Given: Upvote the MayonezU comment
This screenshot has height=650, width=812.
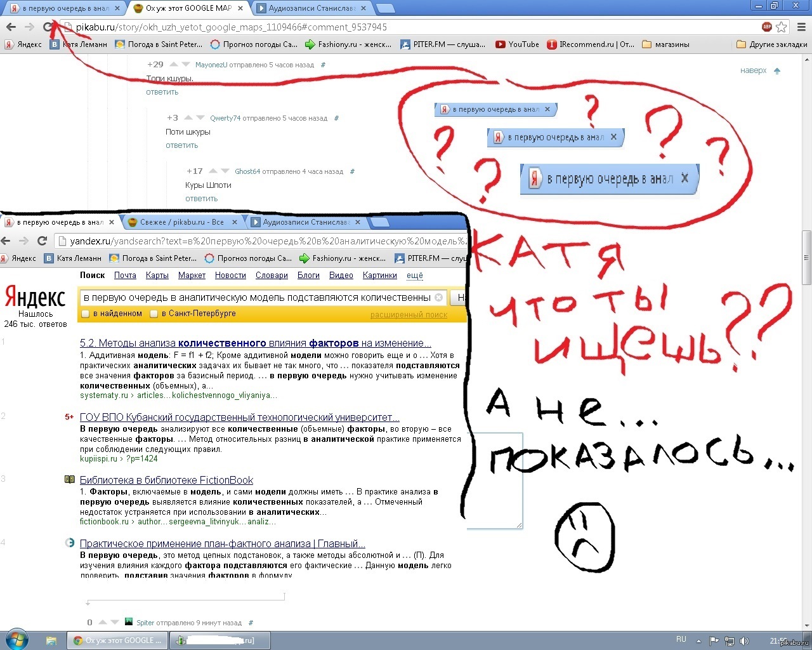Looking at the screenshot, I should (x=173, y=64).
